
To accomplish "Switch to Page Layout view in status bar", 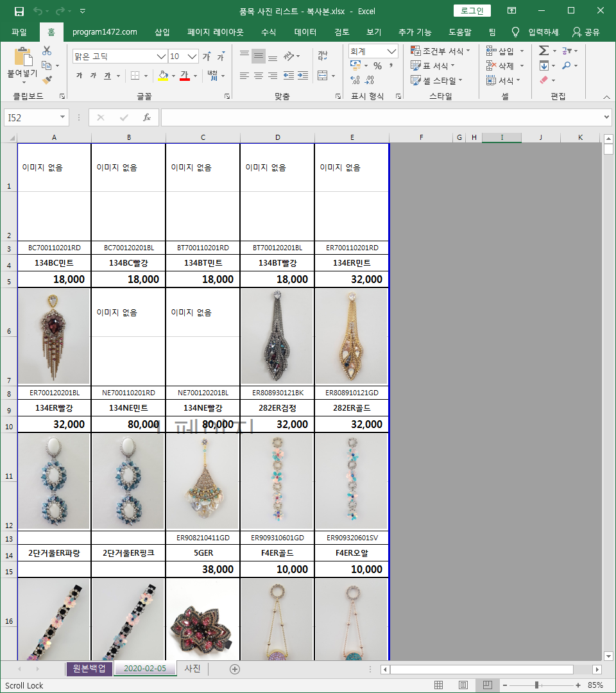I will tap(463, 685).
